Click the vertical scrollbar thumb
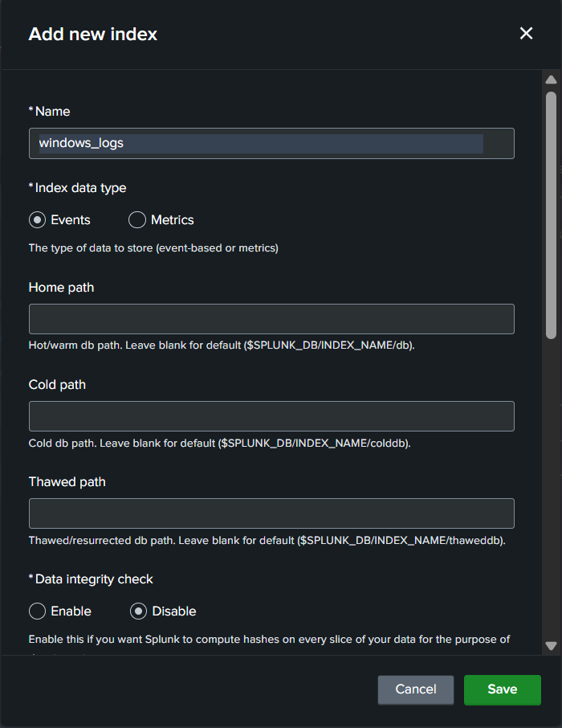 pyautogui.click(x=551, y=214)
